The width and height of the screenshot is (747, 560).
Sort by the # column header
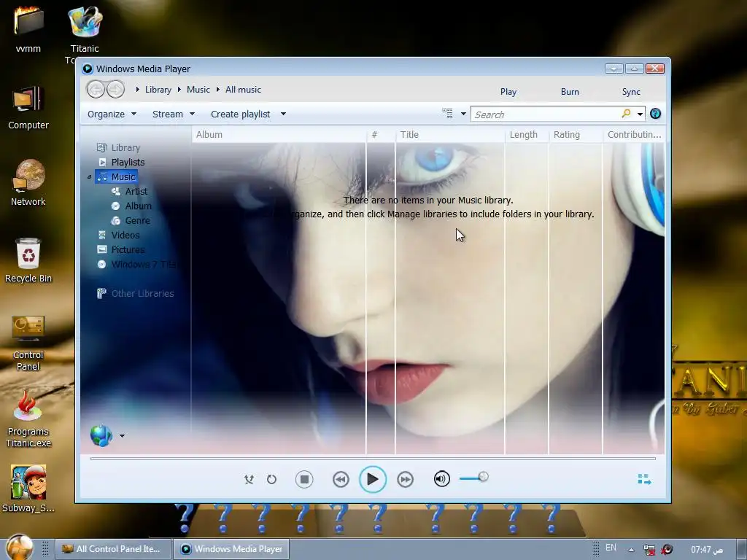coord(381,135)
